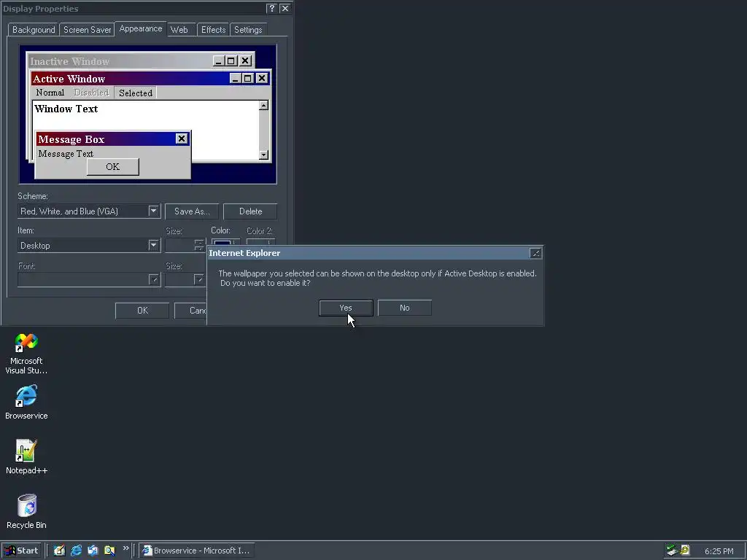Delete the selected scheme

(250, 211)
